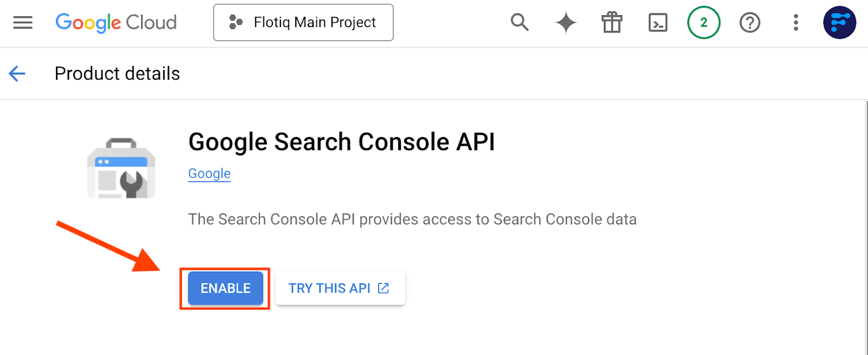Open the three-dot settings menu
The width and height of the screenshot is (868, 355).
point(796,23)
